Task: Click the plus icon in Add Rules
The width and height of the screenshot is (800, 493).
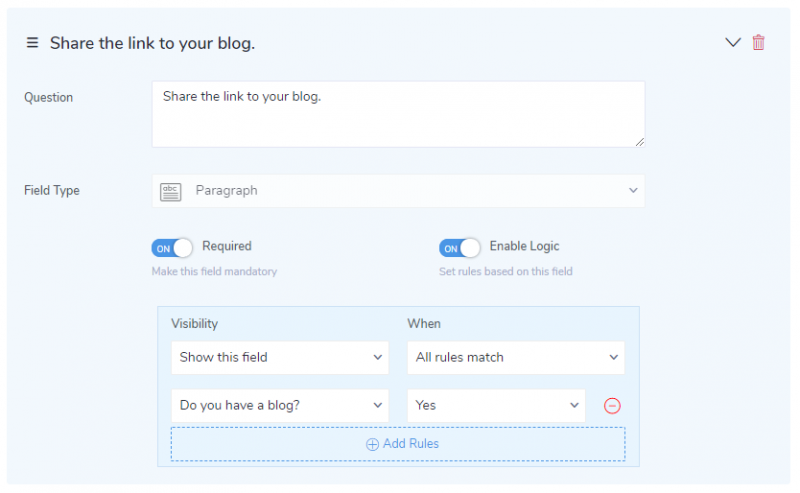Action: [372, 444]
